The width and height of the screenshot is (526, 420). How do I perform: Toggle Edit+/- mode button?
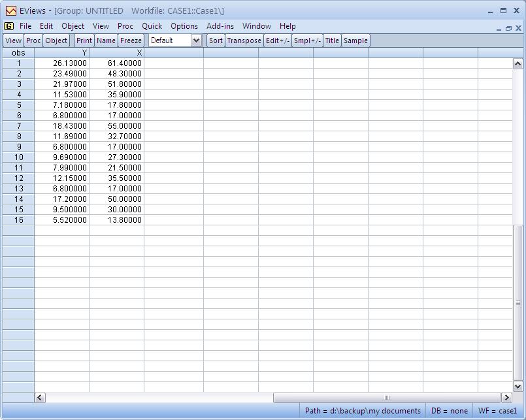tap(278, 40)
